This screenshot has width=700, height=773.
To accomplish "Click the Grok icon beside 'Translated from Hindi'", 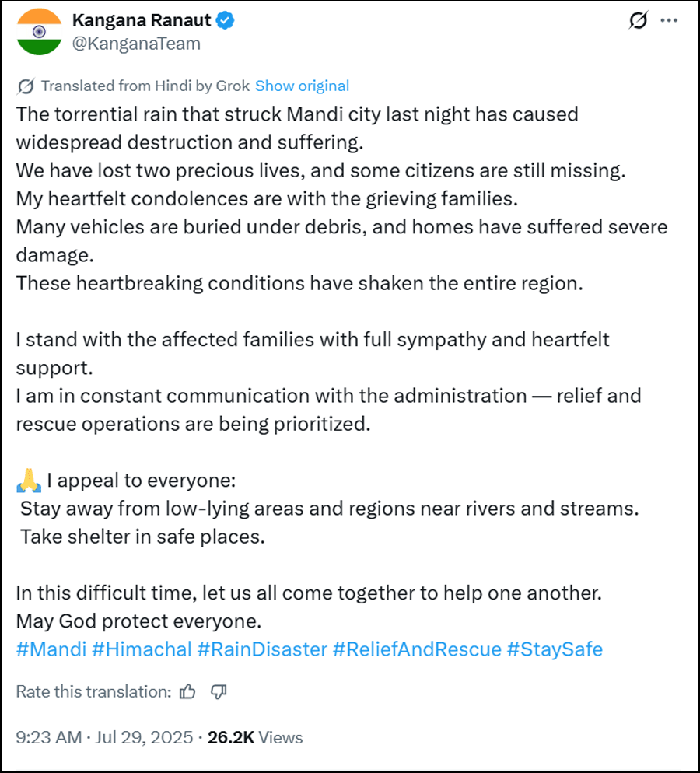I will pos(25,86).
